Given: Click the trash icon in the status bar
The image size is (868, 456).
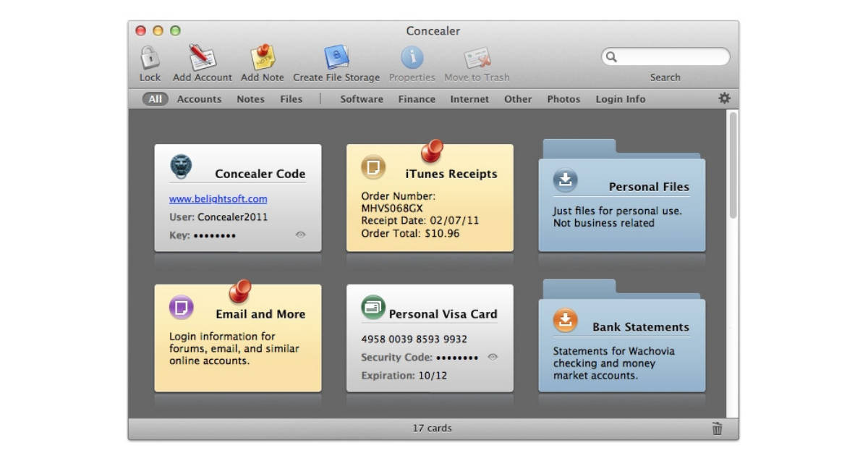Looking at the screenshot, I should (717, 428).
